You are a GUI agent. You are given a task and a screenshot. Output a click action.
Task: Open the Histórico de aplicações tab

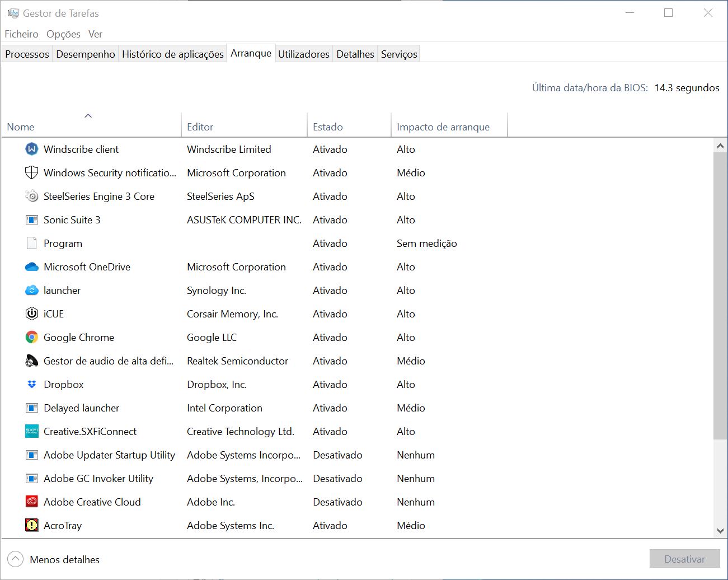(x=172, y=54)
